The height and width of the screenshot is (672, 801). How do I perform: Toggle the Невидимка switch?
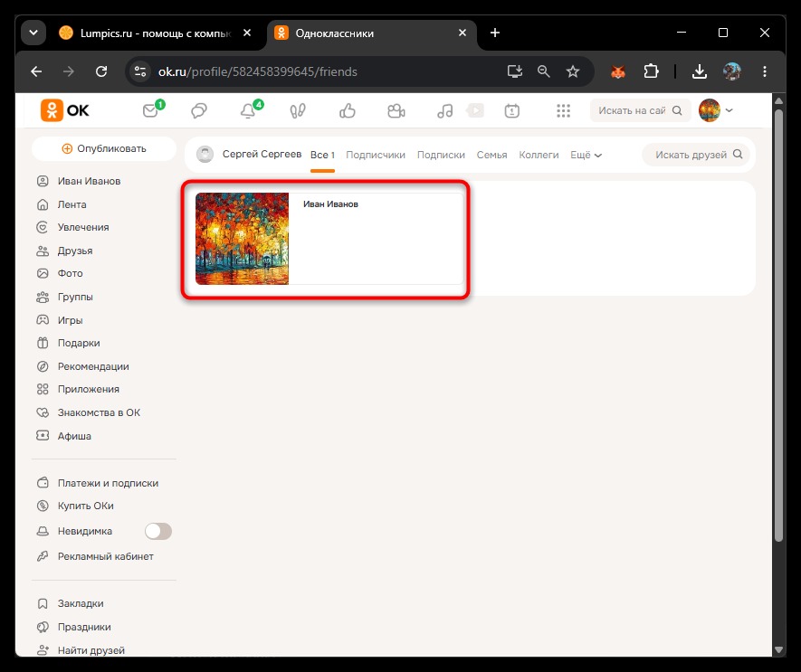point(158,531)
